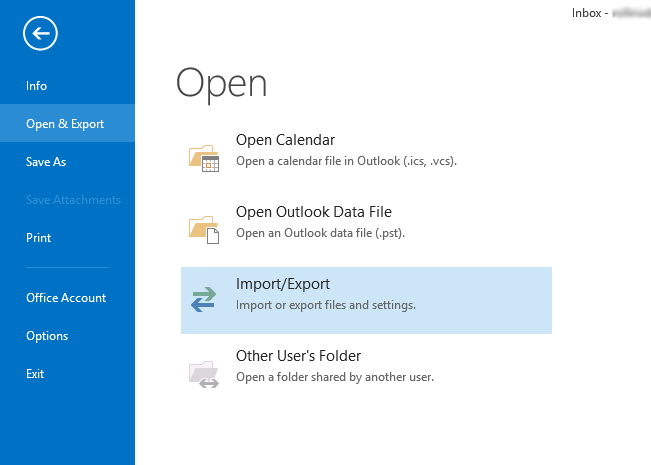Click the Open Calendar folder icon

pos(204,158)
